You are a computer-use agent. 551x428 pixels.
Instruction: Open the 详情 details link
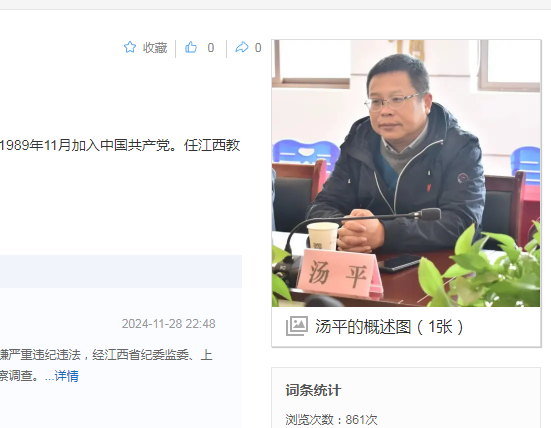click(66, 376)
